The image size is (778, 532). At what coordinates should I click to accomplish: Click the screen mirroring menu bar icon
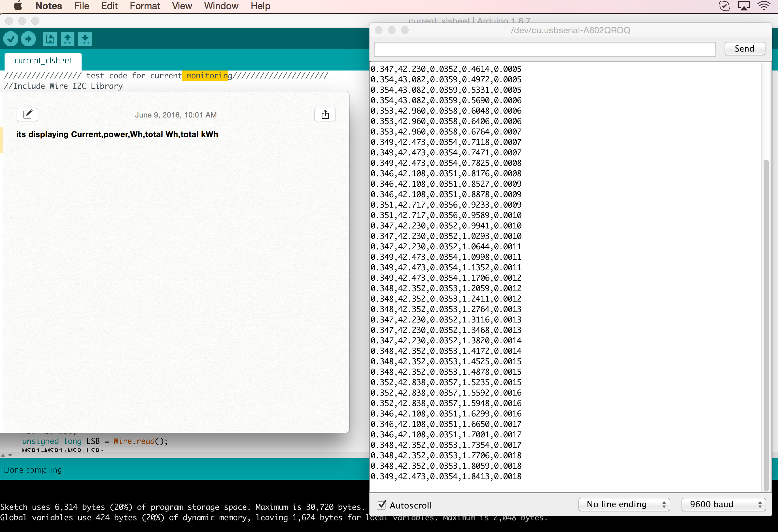[744, 6]
